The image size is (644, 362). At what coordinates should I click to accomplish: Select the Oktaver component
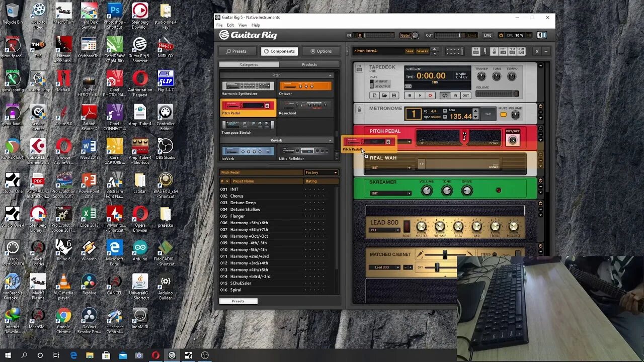[x=305, y=88]
